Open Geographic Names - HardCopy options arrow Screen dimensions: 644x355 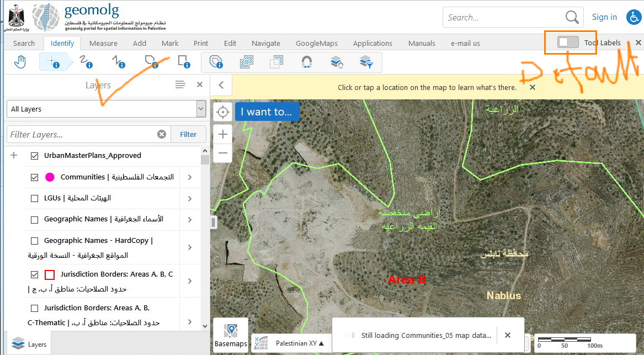[x=190, y=247]
